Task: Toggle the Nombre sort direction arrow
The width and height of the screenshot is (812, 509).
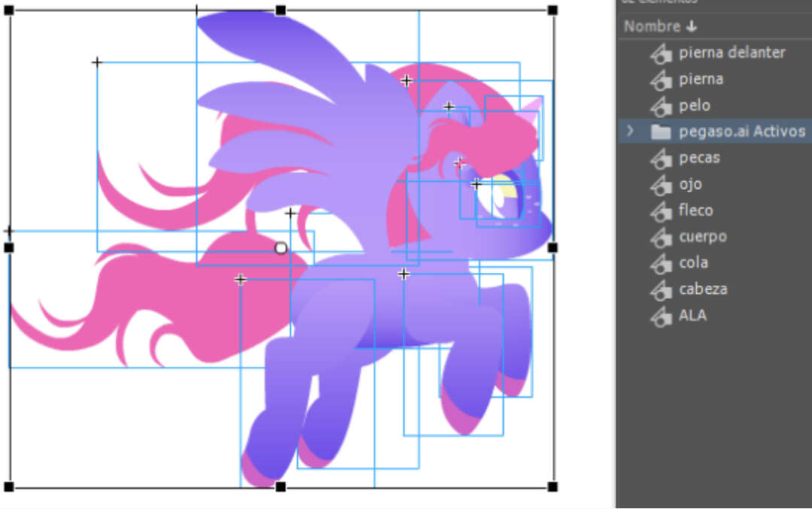Action: [x=692, y=26]
